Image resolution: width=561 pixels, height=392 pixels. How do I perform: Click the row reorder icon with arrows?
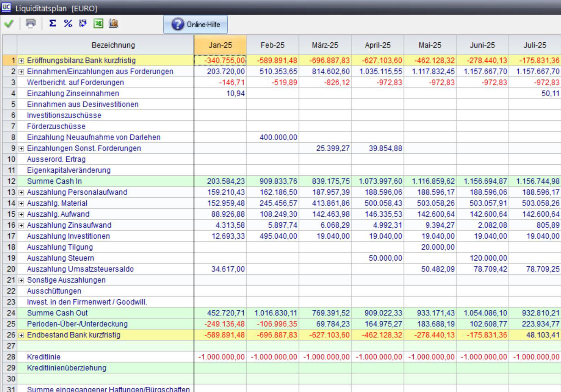(x=83, y=24)
